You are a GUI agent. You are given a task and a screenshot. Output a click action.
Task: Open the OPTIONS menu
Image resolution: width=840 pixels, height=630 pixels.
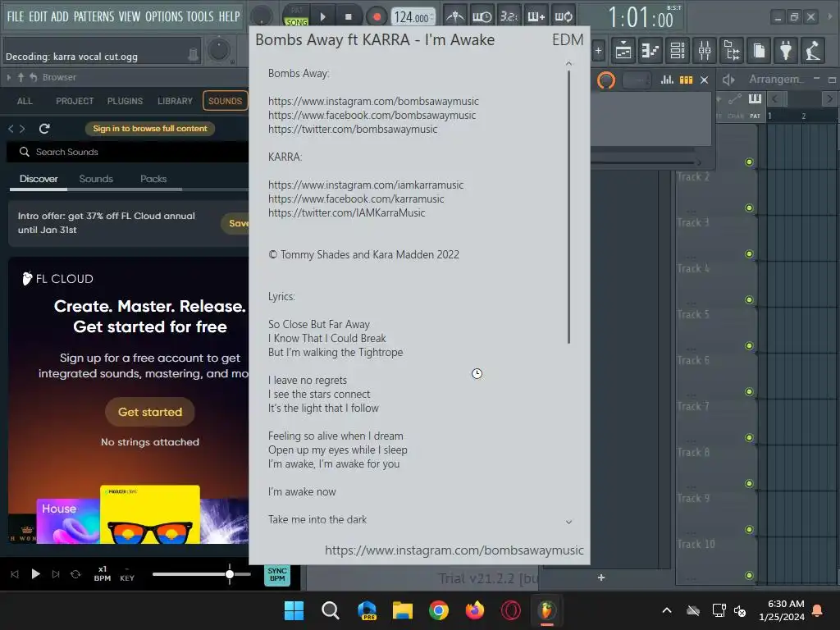(x=164, y=16)
